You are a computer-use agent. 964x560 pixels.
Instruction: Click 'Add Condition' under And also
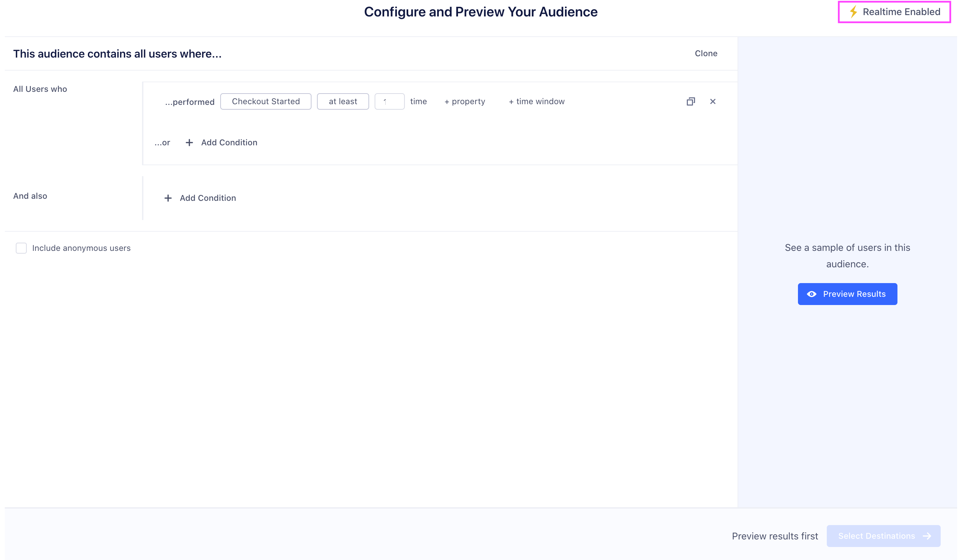[x=208, y=198]
